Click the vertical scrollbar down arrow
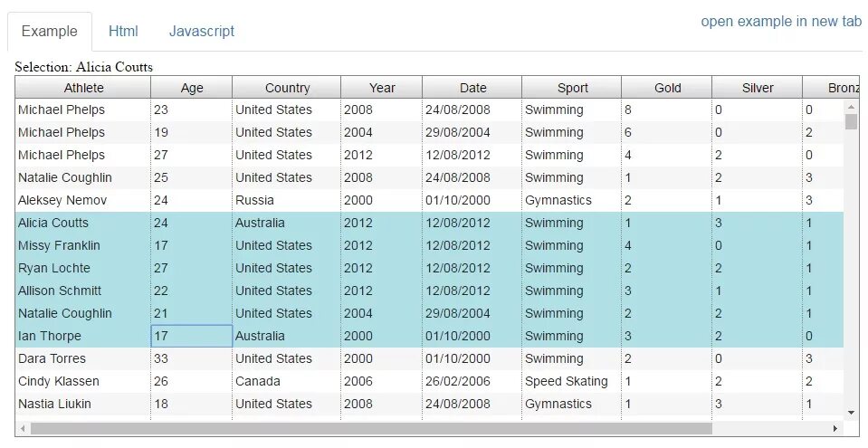This screenshot has height=448, width=868. coord(851,413)
